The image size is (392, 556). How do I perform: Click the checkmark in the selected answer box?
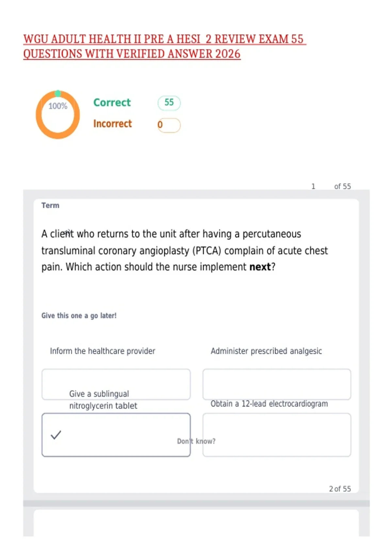click(x=56, y=435)
